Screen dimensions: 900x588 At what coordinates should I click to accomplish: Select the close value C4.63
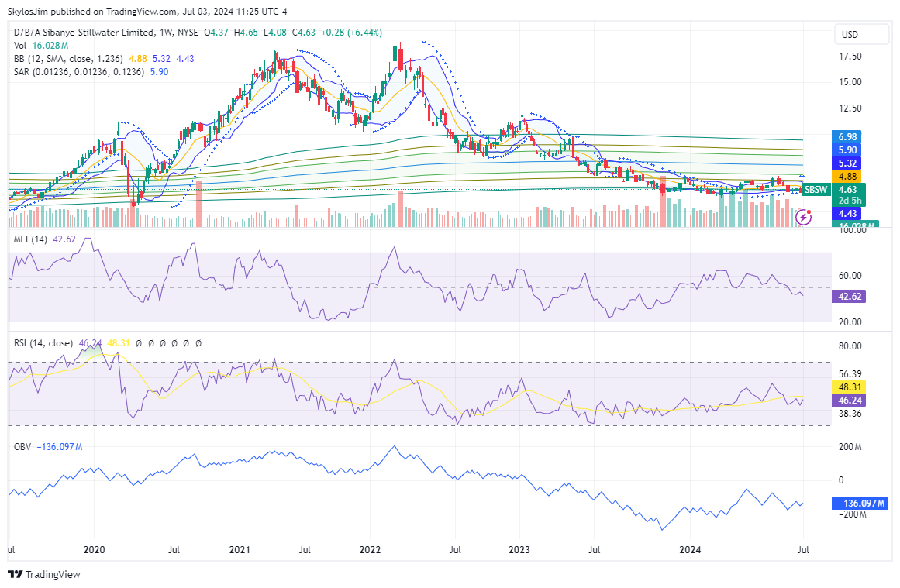coord(304,33)
